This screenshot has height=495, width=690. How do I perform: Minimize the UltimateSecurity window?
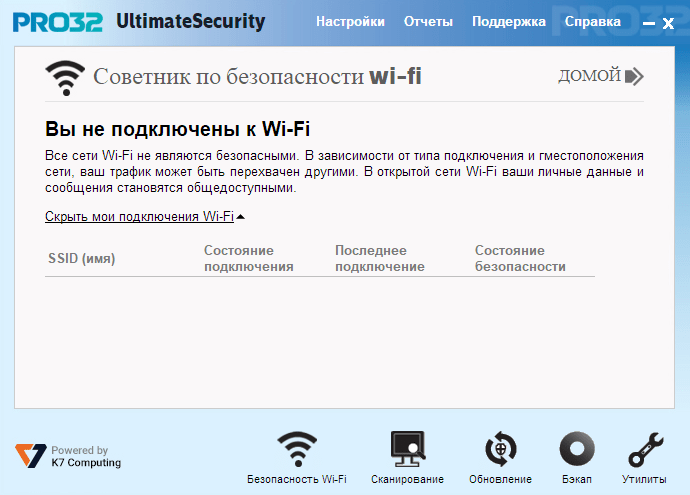coord(649,23)
